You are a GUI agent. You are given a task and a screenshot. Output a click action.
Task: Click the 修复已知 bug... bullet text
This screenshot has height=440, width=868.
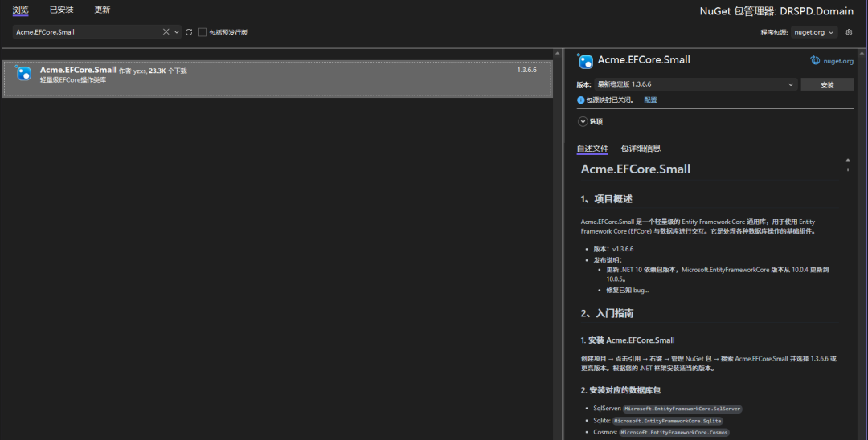point(627,290)
